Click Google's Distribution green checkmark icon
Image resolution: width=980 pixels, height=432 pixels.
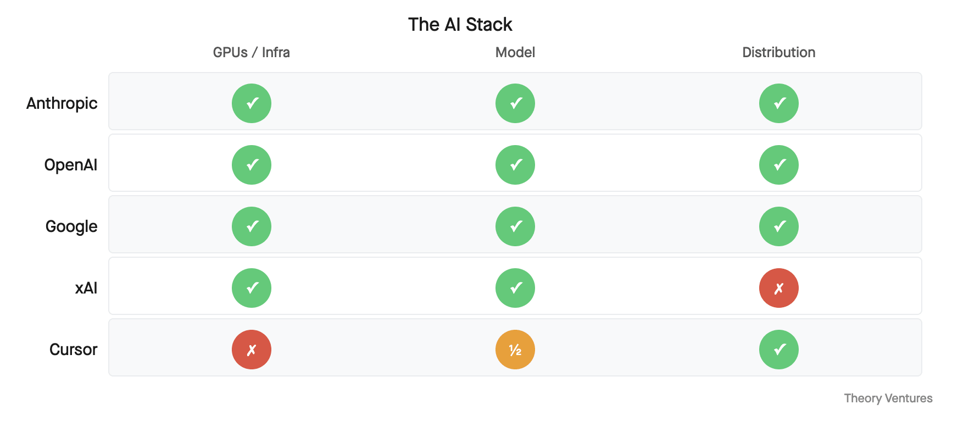[779, 226]
